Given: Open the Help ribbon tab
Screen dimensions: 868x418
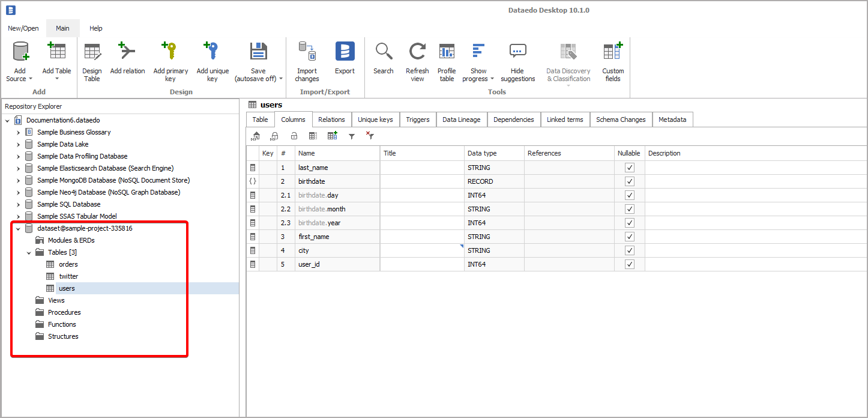Looking at the screenshot, I should click(x=95, y=28).
